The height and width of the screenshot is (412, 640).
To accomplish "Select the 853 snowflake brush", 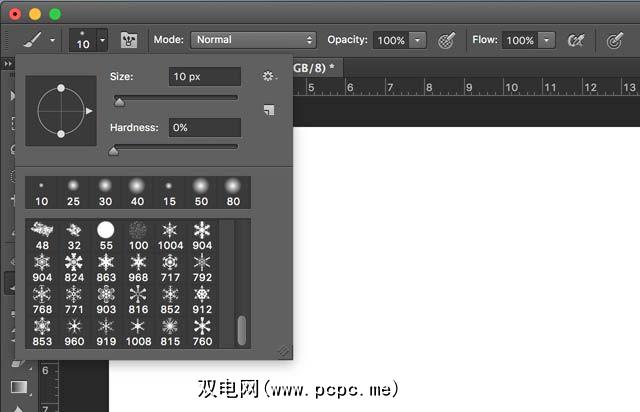I will [42, 331].
